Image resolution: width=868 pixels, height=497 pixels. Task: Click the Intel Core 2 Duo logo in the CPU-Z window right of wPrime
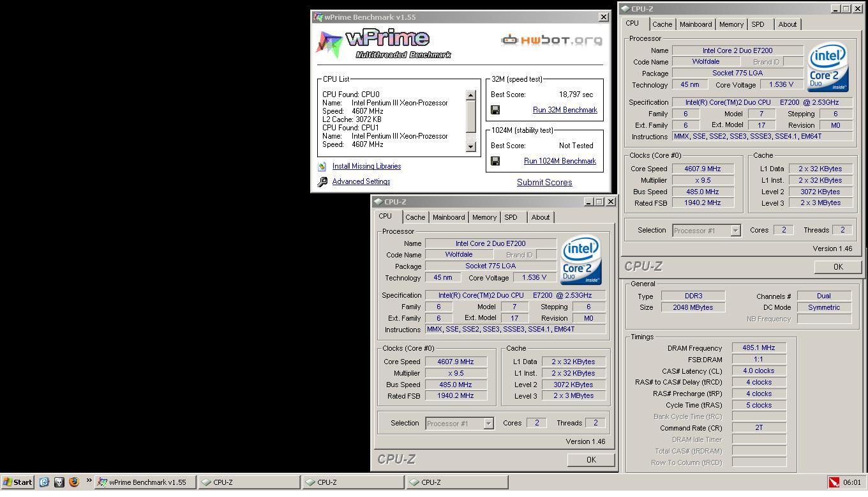click(828, 68)
